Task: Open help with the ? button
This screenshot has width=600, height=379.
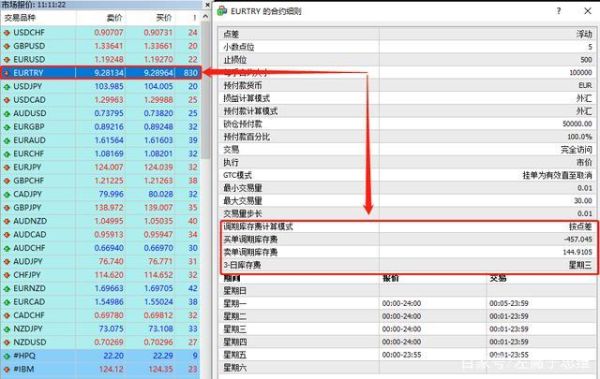Action: click(x=559, y=11)
